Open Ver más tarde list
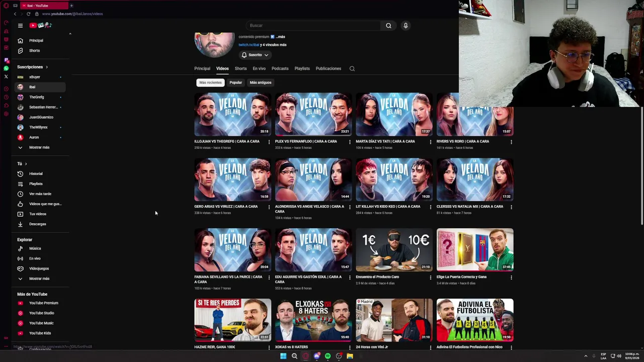The width and height of the screenshot is (644, 362). [x=41, y=194]
